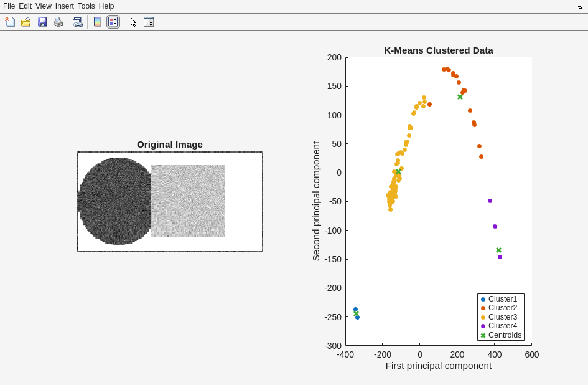This screenshot has height=385, width=588.
Task: Expand the Tools menu
Action: click(x=86, y=6)
